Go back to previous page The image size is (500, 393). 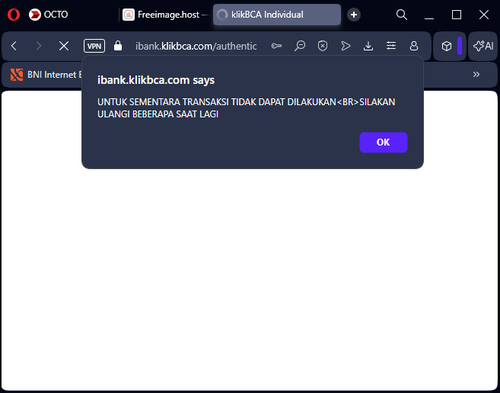[14, 46]
